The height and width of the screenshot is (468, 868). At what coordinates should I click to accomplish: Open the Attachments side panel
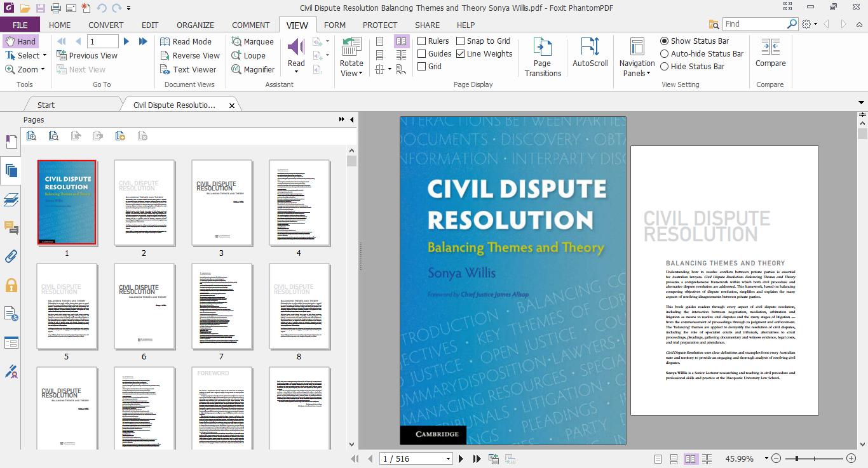click(11, 257)
